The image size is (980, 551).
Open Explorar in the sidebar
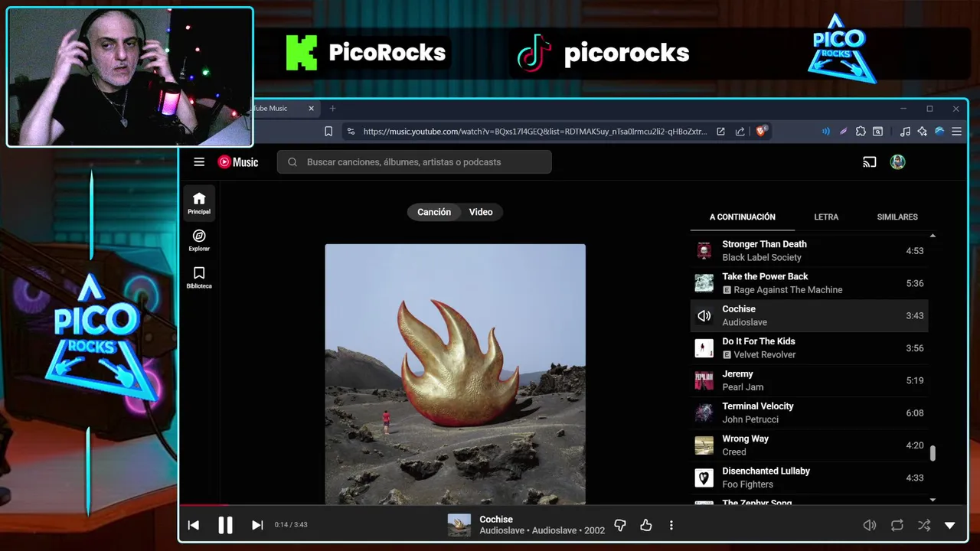[199, 240]
